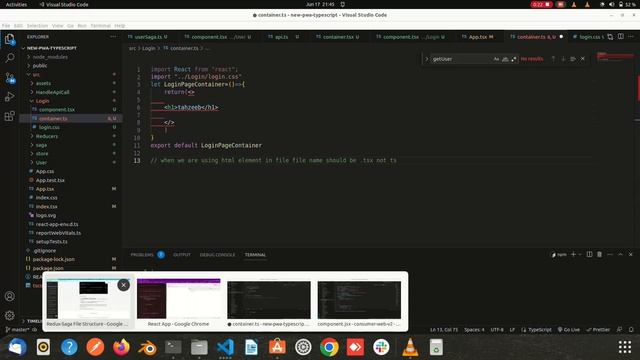Launch VLC from the dock
The width and height of the screenshot is (640, 360).
pyautogui.click(x=410, y=347)
